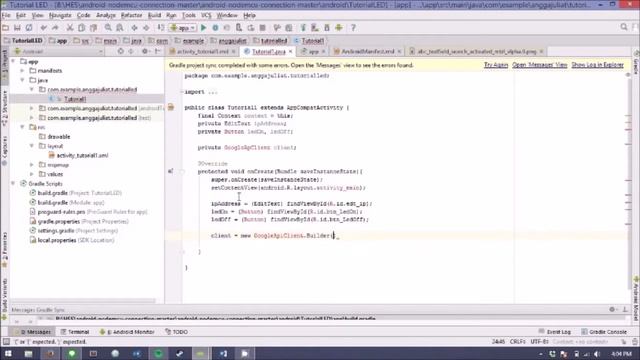
Task: Paste from clipboard toolbar icon
Action: 93,28
